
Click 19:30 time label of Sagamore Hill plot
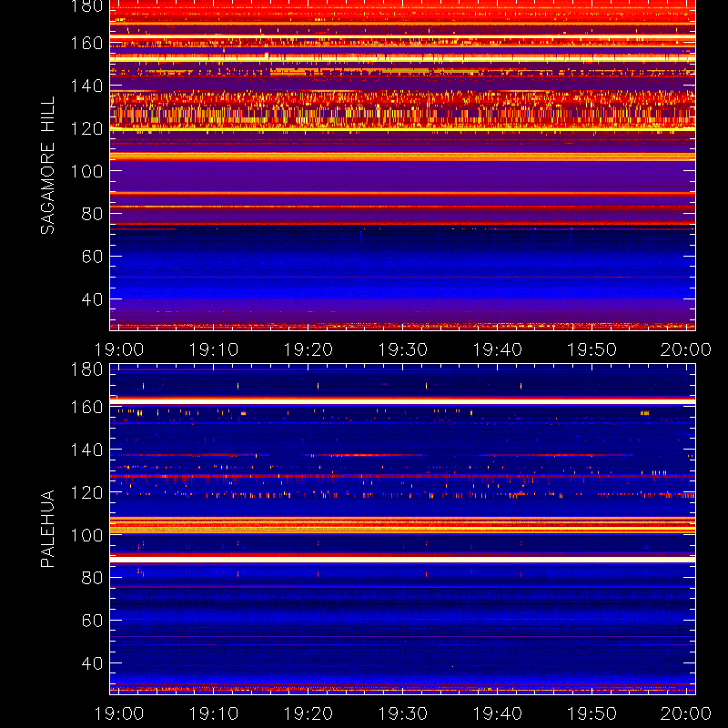point(402,349)
